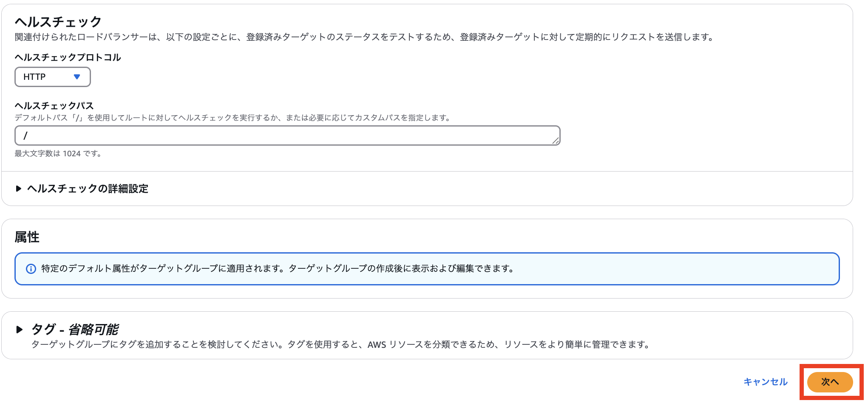Click the blue triangle arrow on HTTP selector
This screenshot has width=868, height=406.
pyautogui.click(x=77, y=77)
